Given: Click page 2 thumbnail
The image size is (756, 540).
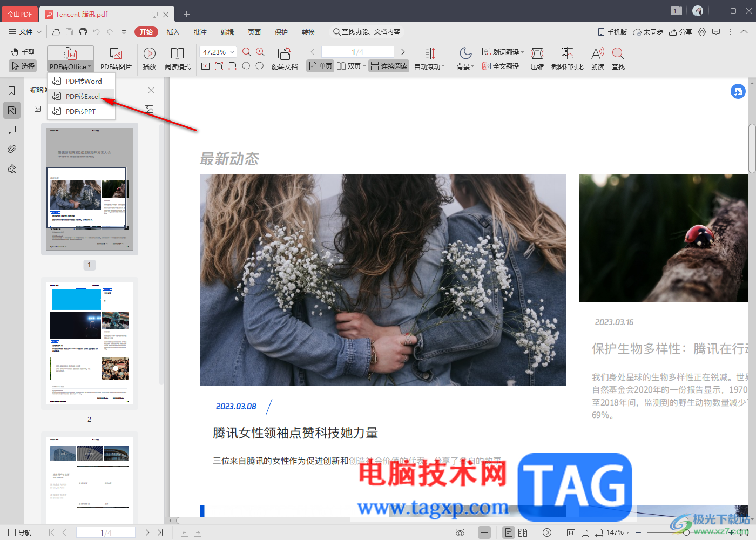Looking at the screenshot, I should click(x=90, y=343).
